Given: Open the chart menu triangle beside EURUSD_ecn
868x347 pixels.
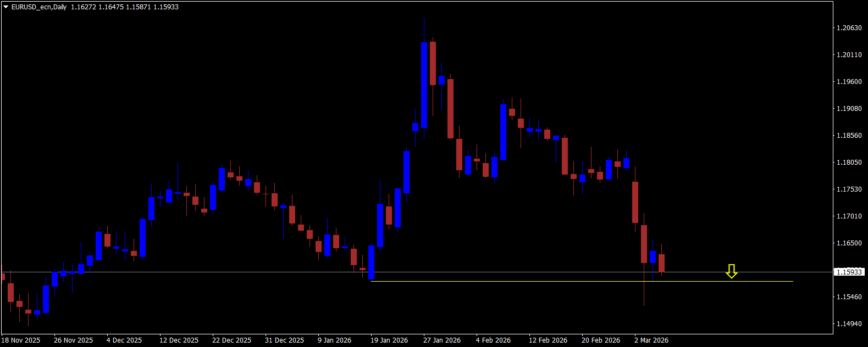Looking at the screenshot, I should tap(6, 7).
